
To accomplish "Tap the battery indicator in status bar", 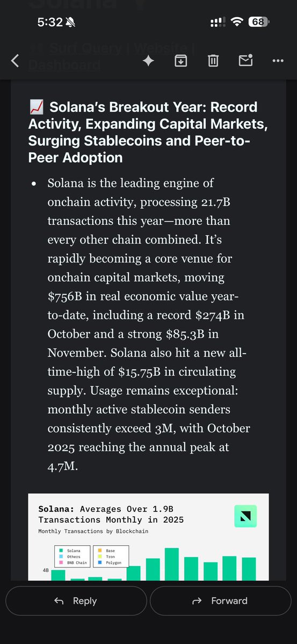I will tap(259, 22).
